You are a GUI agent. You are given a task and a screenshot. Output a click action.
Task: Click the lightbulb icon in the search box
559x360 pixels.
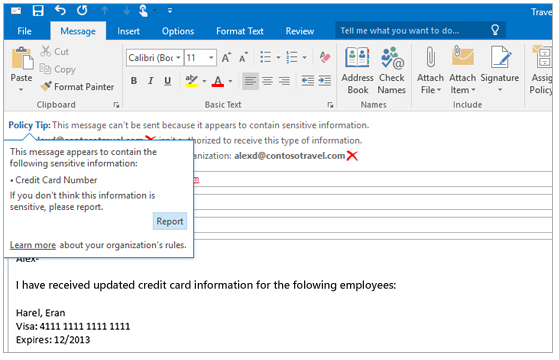point(495,30)
